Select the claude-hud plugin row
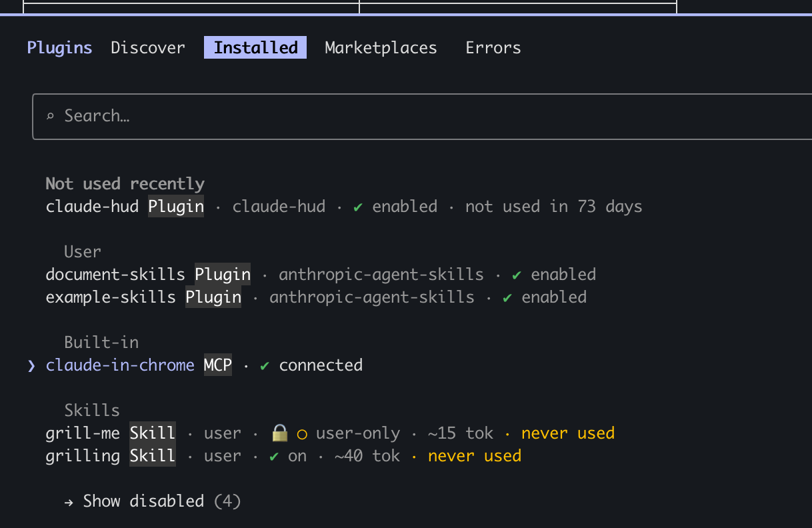This screenshot has height=528, width=812. [344, 207]
